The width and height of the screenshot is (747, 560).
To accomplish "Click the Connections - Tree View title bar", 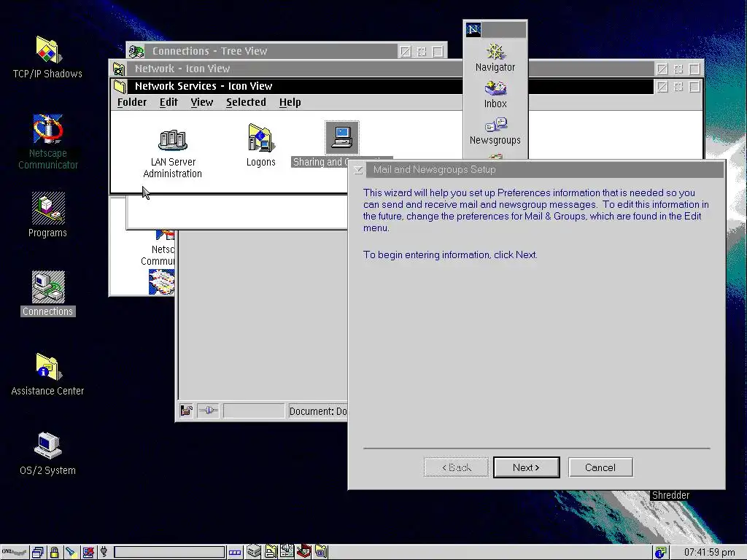I will [x=271, y=51].
